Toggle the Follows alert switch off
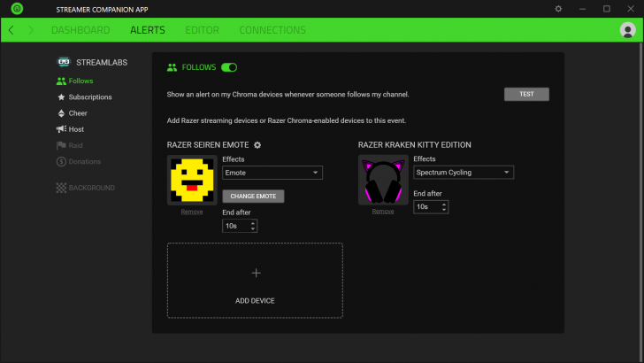Viewport: 644px width, 363px height. pos(229,67)
